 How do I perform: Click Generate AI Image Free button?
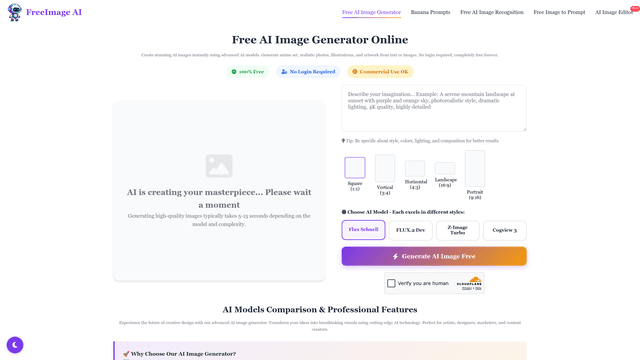pos(434,256)
